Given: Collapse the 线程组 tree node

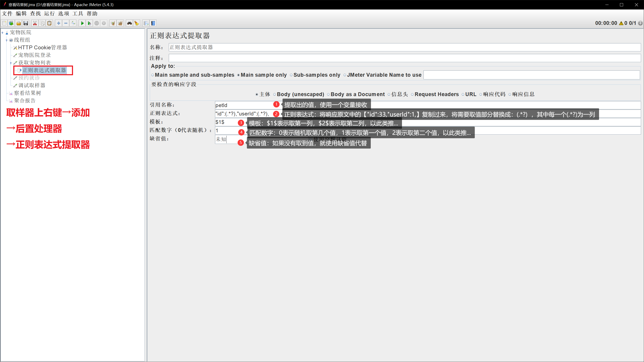Looking at the screenshot, I should click(7, 40).
